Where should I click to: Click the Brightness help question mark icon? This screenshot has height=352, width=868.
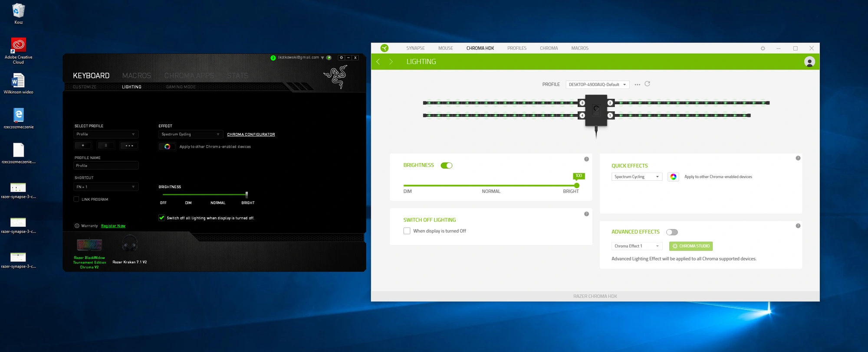586,159
